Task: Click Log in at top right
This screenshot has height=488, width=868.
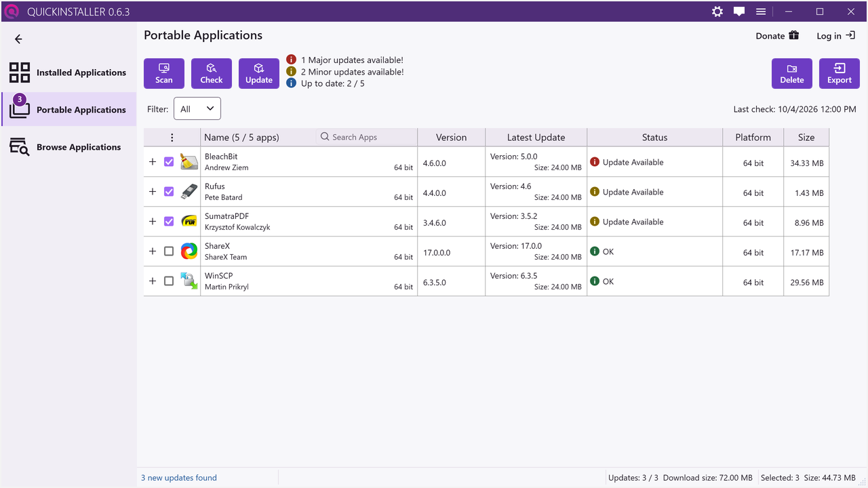Action: [x=836, y=36]
